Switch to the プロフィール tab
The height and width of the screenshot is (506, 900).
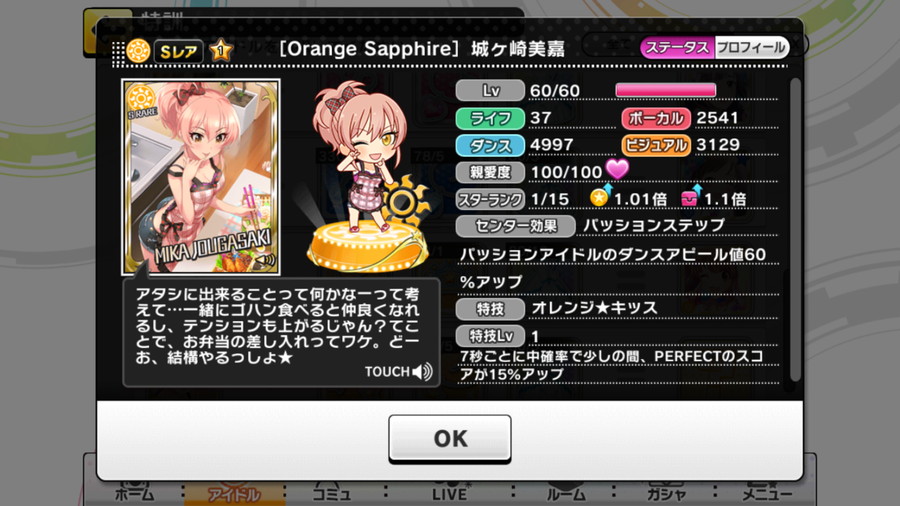click(x=751, y=48)
